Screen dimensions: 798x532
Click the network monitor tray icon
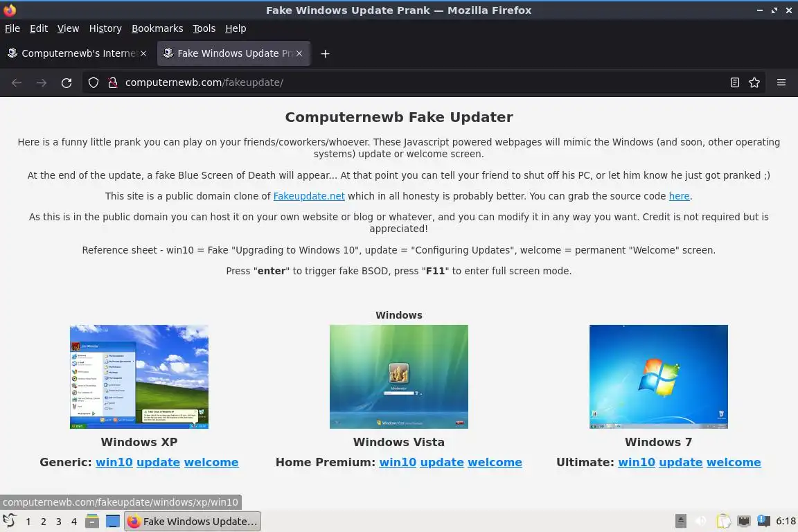[x=743, y=521]
